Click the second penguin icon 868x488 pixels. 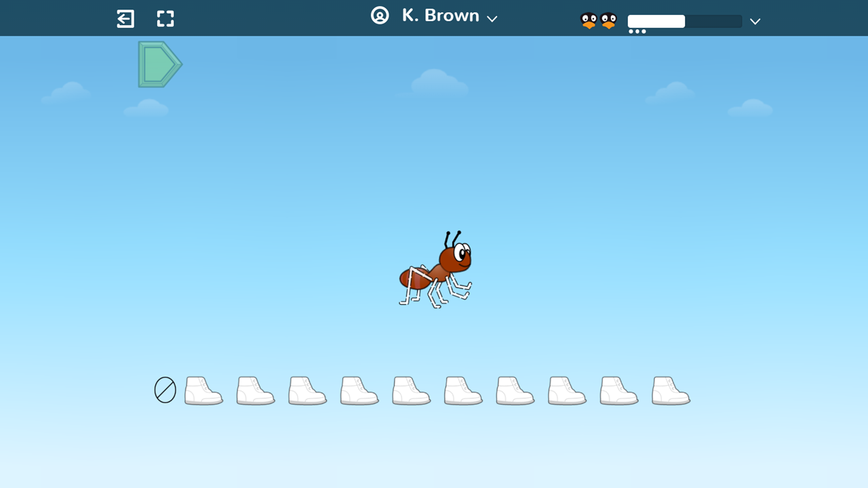click(x=609, y=21)
